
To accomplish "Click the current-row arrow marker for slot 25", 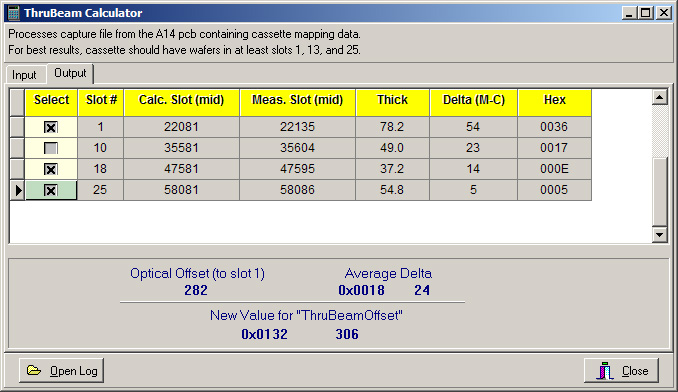I will pyautogui.click(x=17, y=190).
